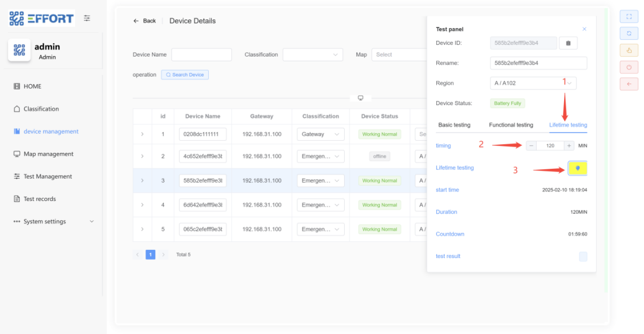
Task: Click the orange hand pointer icon button
Action: pos(629,50)
